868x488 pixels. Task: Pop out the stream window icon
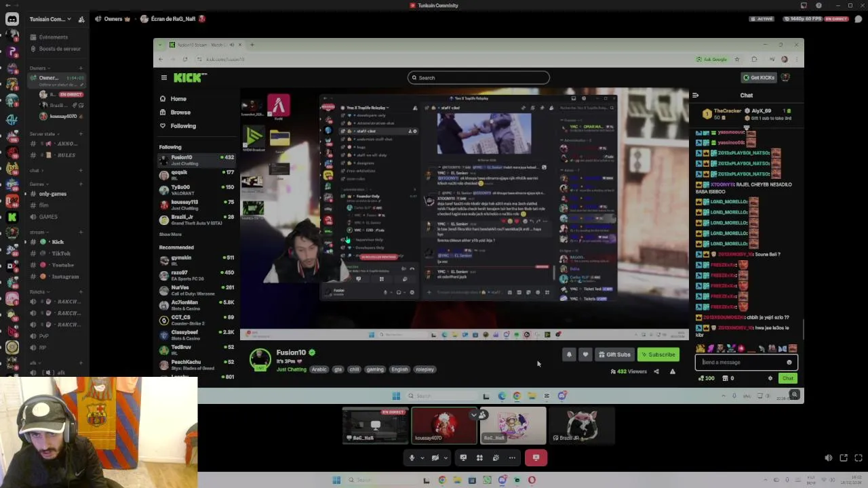844,458
